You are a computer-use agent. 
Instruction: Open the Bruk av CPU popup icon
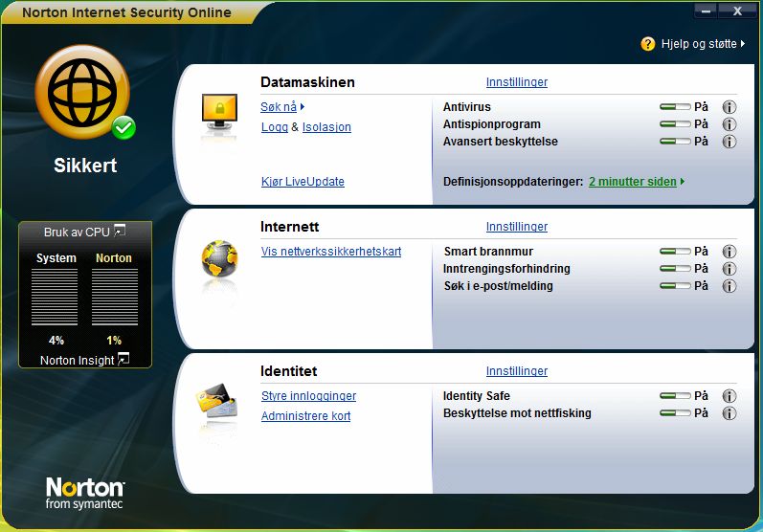[120, 231]
